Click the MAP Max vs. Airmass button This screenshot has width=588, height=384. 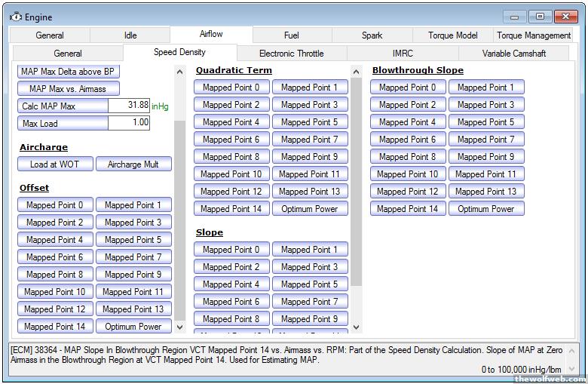pos(68,89)
